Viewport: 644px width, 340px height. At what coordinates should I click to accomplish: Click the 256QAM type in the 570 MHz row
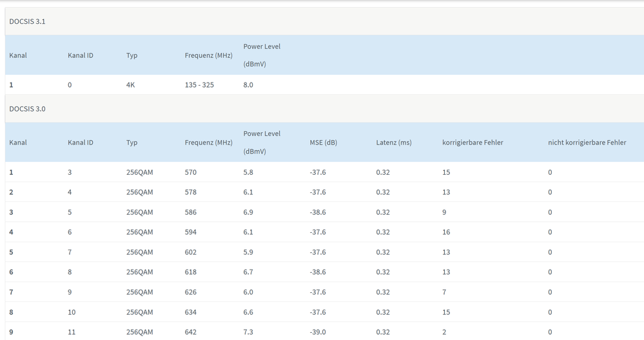(x=140, y=172)
